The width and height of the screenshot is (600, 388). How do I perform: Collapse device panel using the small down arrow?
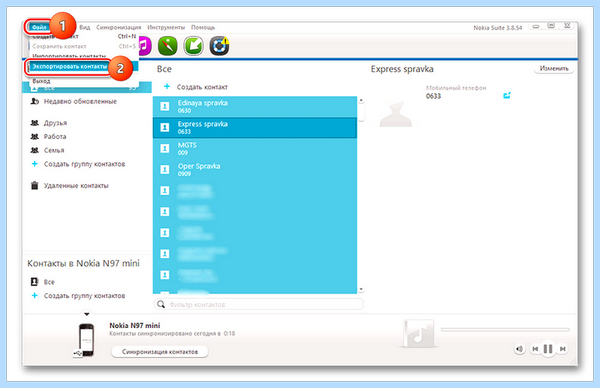pyautogui.click(x=87, y=314)
